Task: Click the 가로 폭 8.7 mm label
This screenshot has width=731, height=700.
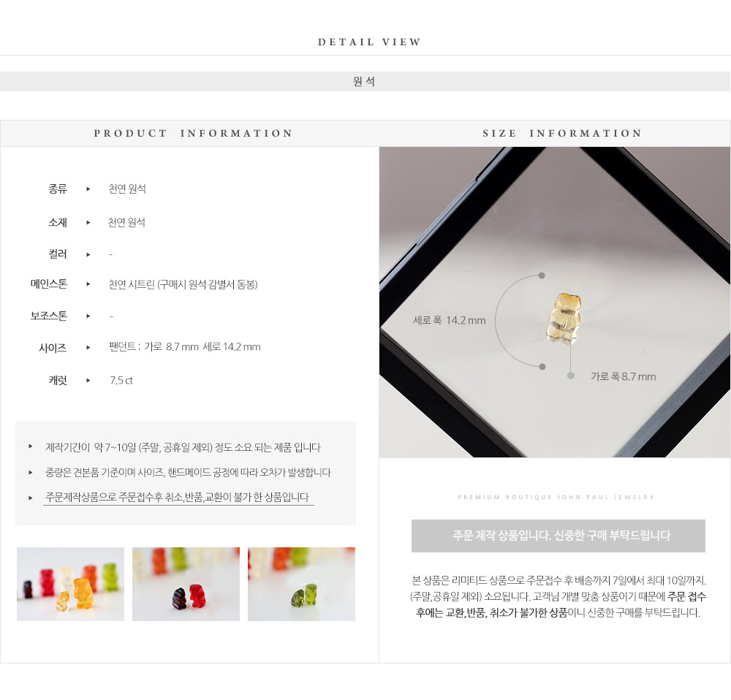Action: point(624,376)
